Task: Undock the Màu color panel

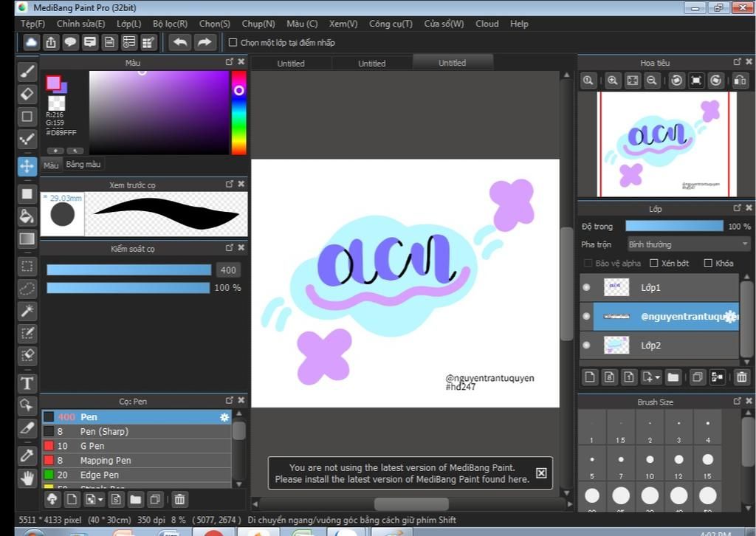Action: pyautogui.click(x=230, y=62)
